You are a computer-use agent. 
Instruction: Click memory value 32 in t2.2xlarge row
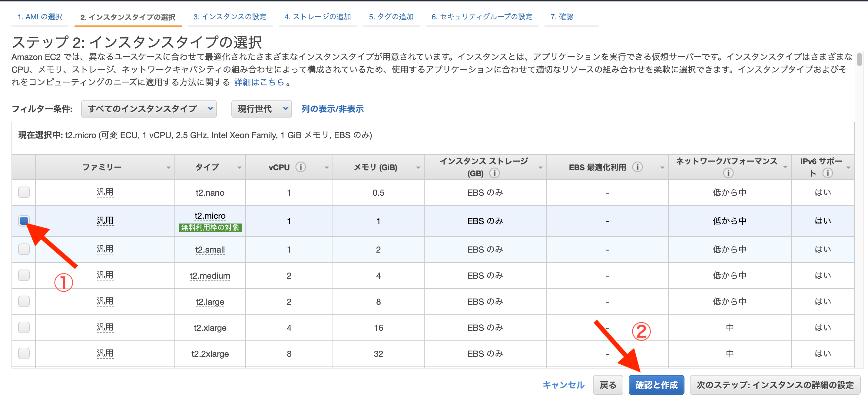pyautogui.click(x=378, y=354)
